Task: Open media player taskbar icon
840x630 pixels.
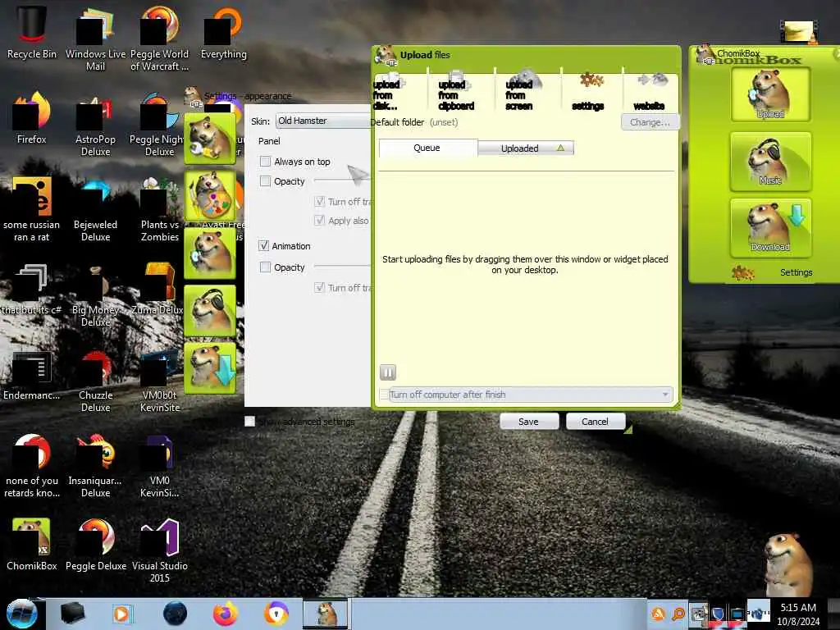Action: pyautogui.click(x=121, y=614)
